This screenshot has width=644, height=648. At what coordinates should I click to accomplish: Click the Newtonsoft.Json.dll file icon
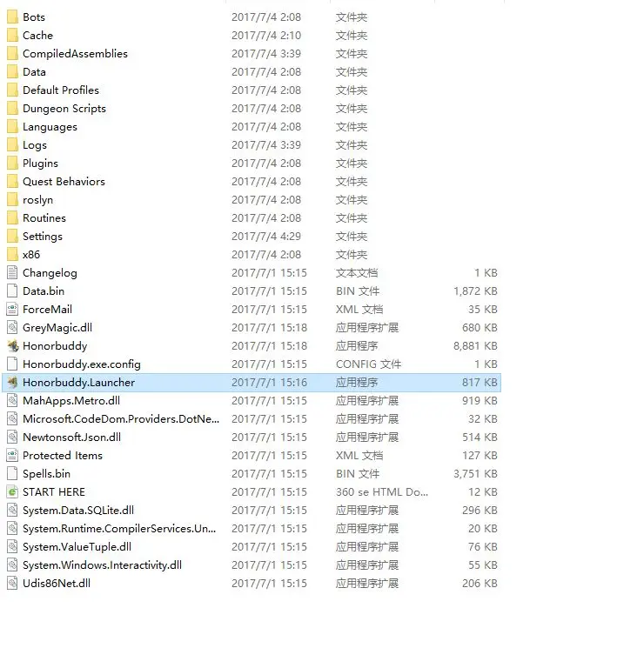click(x=12, y=437)
